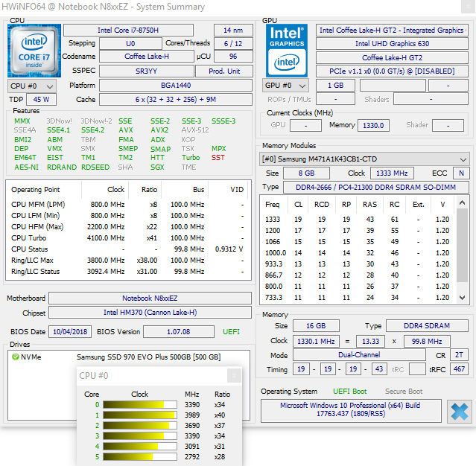Close the HWiNFO64 System Summary window
Viewport: 476px width, 466px height.
468,7
